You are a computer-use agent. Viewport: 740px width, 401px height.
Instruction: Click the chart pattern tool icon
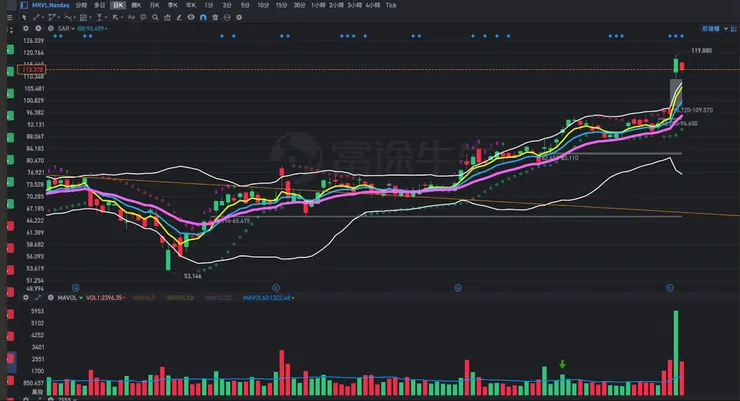167,17
